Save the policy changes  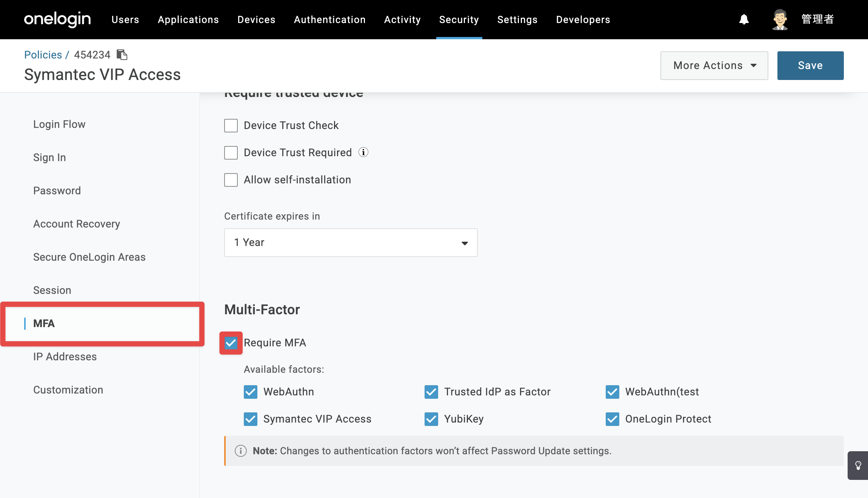(x=811, y=66)
